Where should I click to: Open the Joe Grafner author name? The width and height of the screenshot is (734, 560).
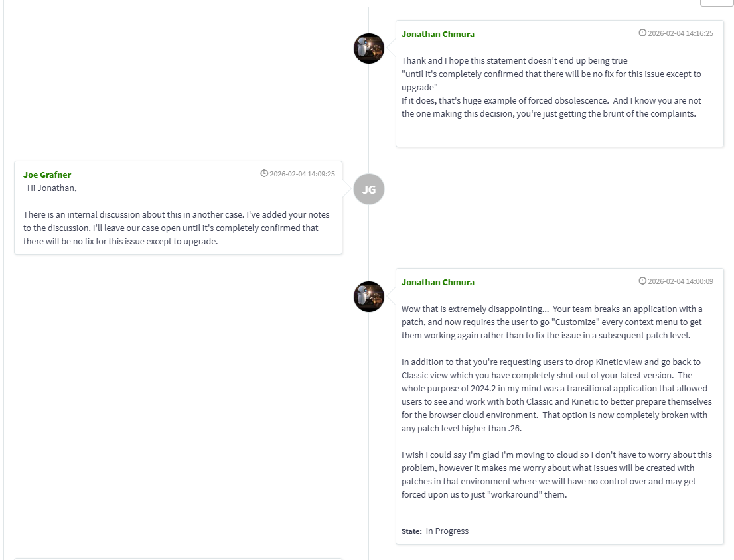(47, 175)
